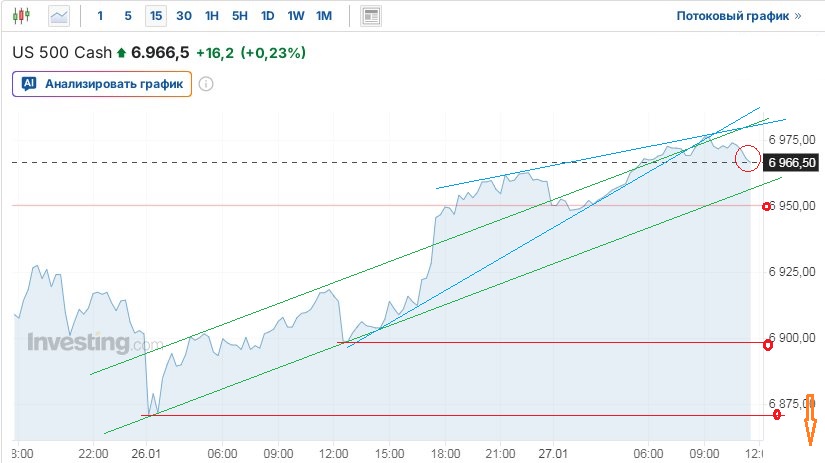The width and height of the screenshot is (825, 463).
Task: Click the info icon beside Analyze button
Action: pos(206,84)
